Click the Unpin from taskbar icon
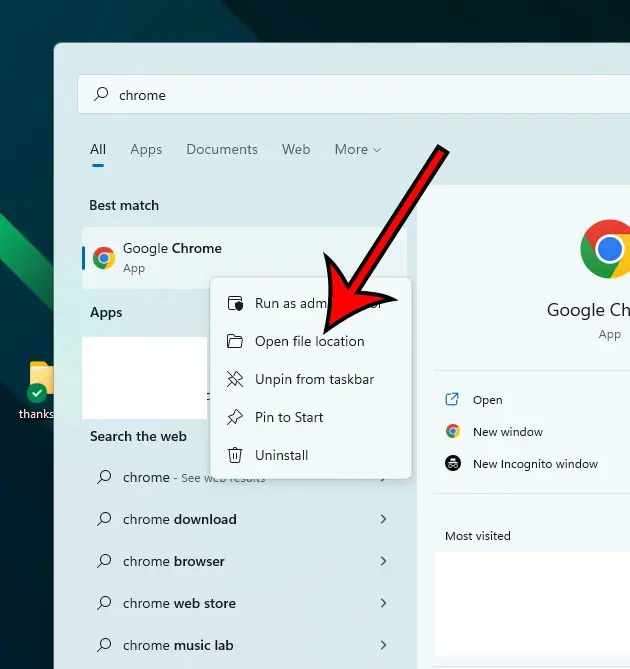630x669 pixels. point(235,379)
